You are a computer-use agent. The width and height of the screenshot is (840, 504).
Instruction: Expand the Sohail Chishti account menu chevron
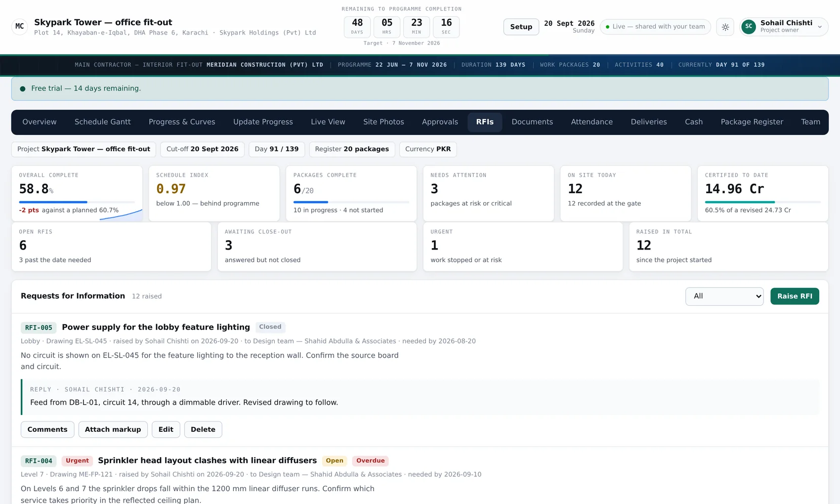tap(820, 27)
